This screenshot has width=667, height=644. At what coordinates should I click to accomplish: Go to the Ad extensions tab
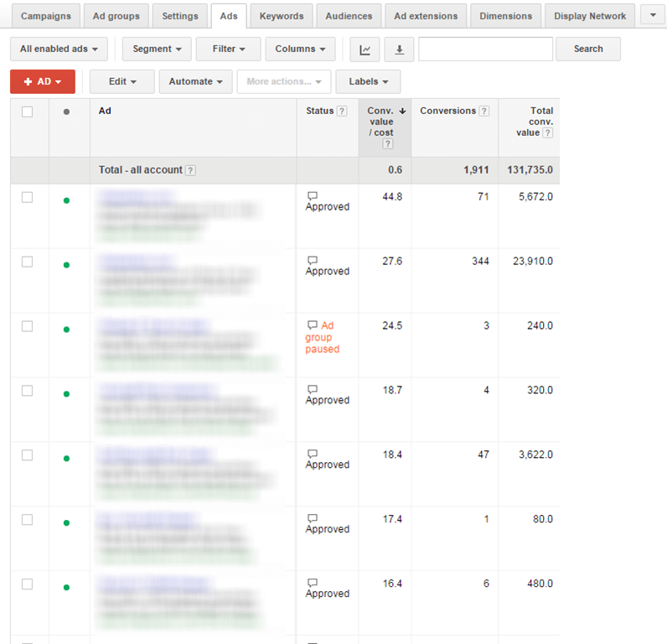(426, 16)
